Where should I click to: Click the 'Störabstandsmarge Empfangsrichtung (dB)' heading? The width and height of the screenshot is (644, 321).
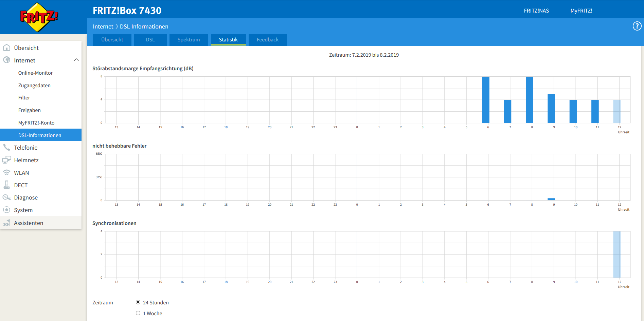(x=143, y=69)
